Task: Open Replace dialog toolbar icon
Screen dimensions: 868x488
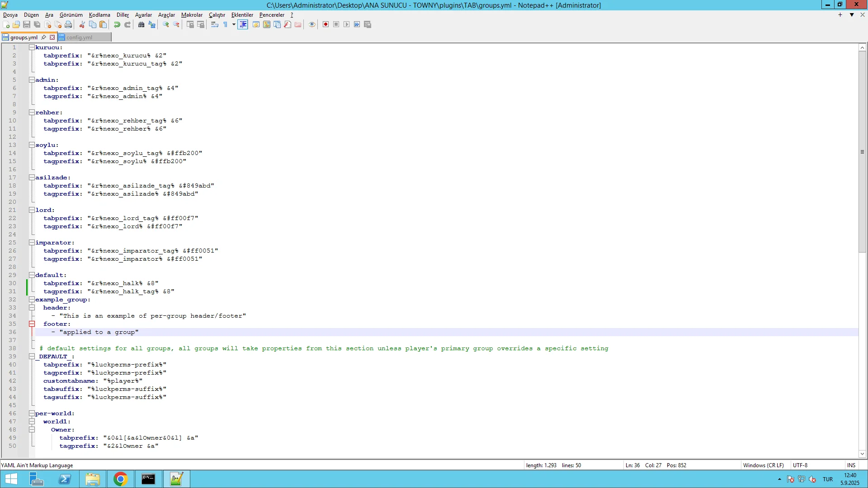Action: 152,24
